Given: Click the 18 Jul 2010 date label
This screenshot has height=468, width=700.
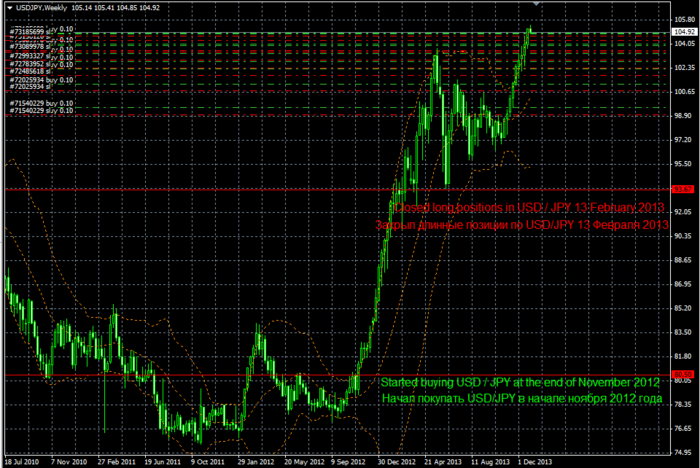Looking at the screenshot, I should pos(22,462).
